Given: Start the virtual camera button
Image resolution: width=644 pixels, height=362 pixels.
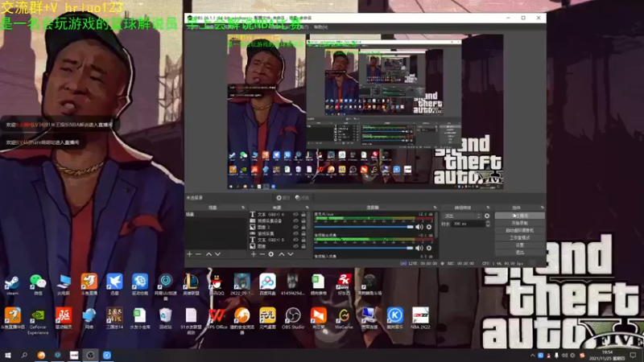Looking at the screenshot, I should click(x=519, y=230).
